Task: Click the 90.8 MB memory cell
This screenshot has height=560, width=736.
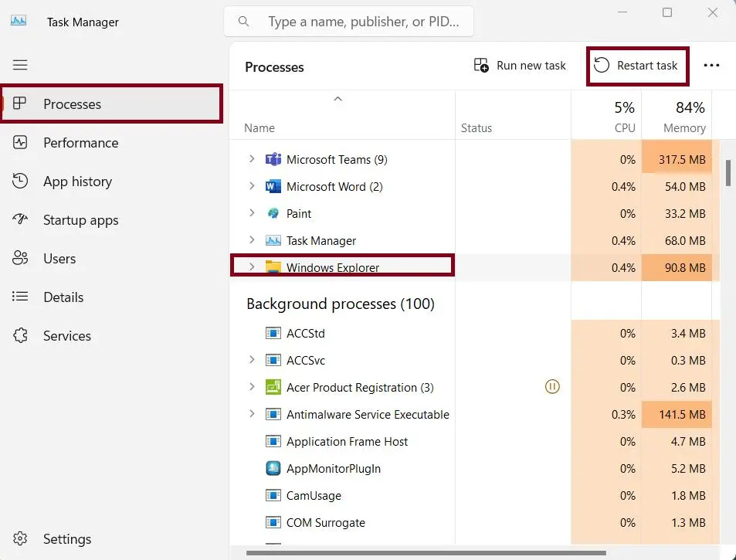Action: (677, 267)
